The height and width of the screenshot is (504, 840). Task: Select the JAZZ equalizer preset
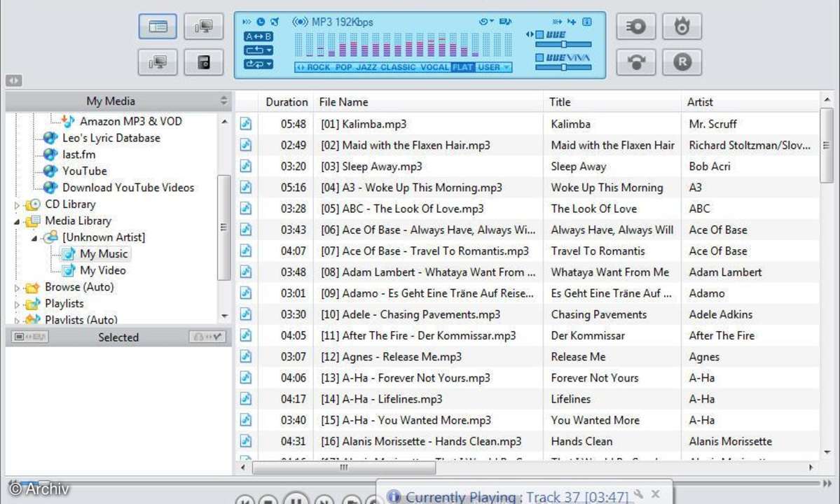coord(366,67)
